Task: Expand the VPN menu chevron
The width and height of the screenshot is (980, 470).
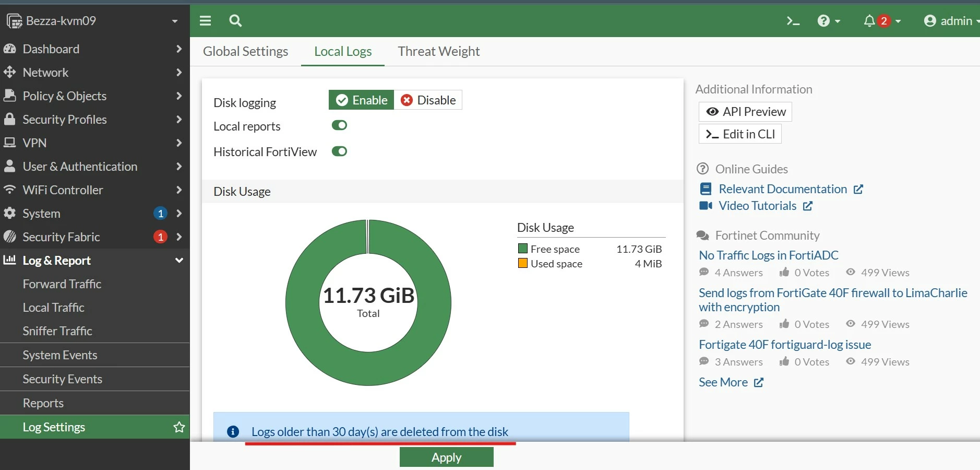Action: tap(179, 143)
